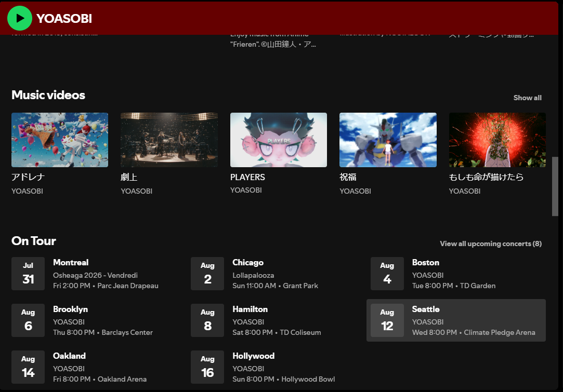
Task: Click the YOASOBI artist name in header
Action: click(x=64, y=18)
